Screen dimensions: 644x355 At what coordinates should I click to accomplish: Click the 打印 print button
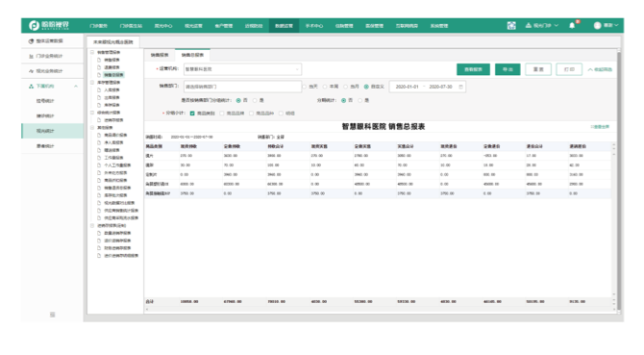click(x=569, y=69)
